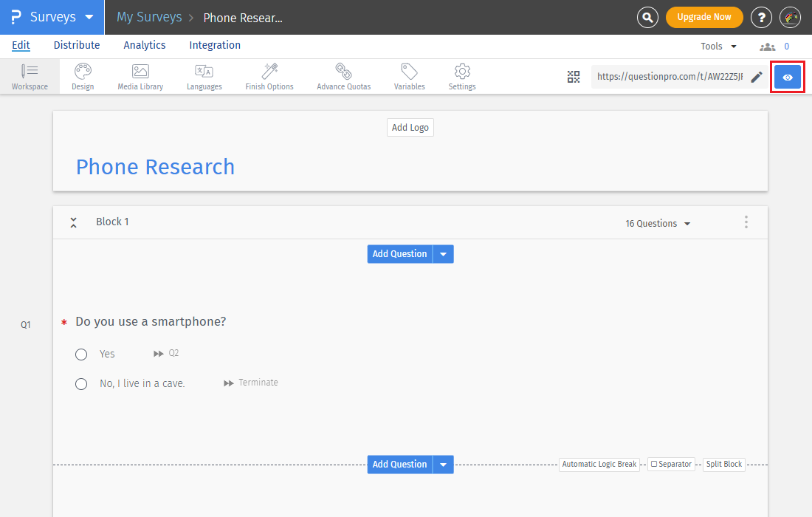
Task: Open Block 1 three-dot options menu
Action: click(746, 222)
